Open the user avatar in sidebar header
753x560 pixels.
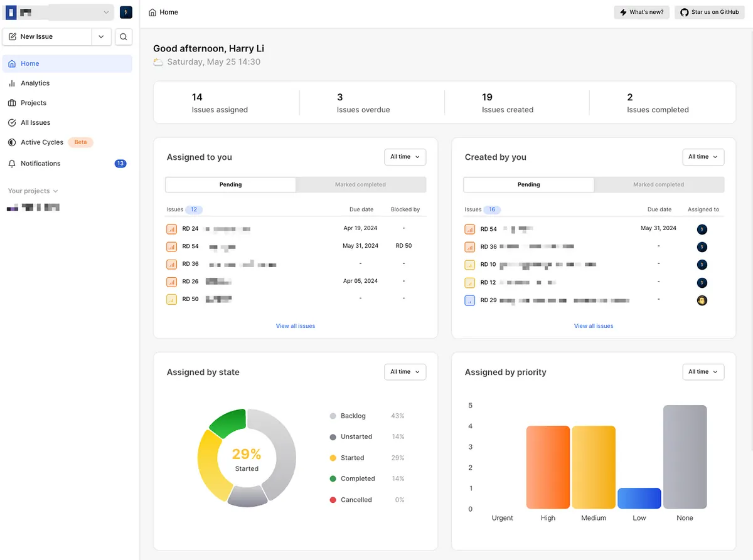125,13
